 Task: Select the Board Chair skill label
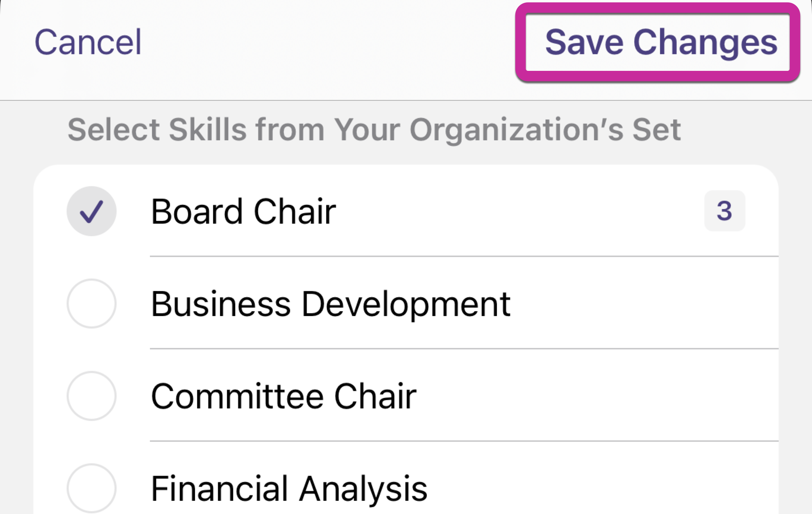[244, 211]
